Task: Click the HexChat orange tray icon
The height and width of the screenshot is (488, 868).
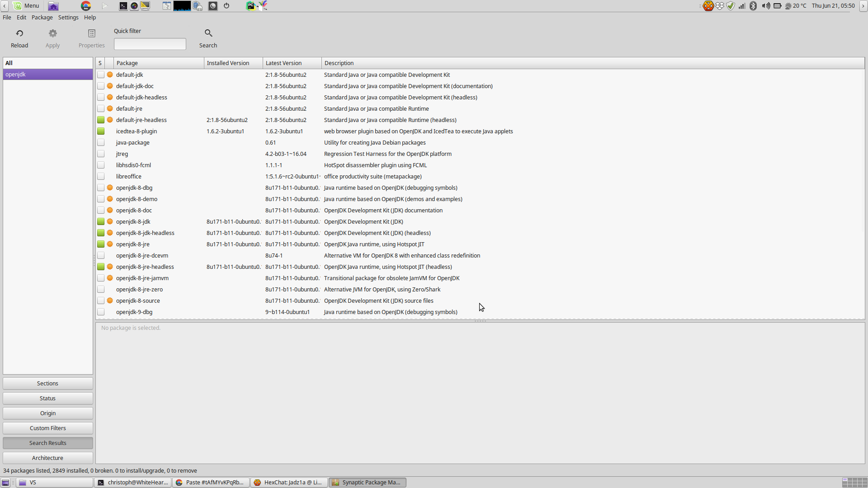Action: 708,6
